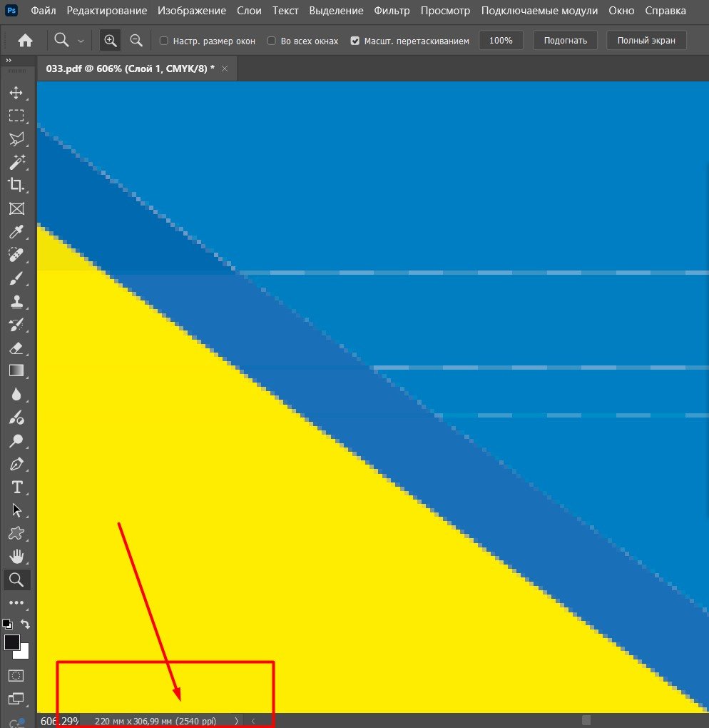Close the 033.pdf document tab

(225, 69)
